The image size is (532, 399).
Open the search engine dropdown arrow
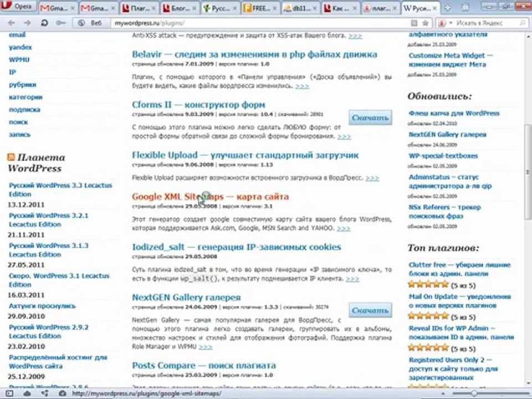(x=451, y=23)
